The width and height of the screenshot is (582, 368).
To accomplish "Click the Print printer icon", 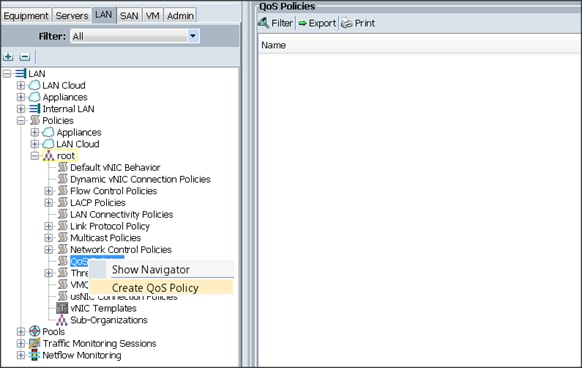I will tap(347, 23).
